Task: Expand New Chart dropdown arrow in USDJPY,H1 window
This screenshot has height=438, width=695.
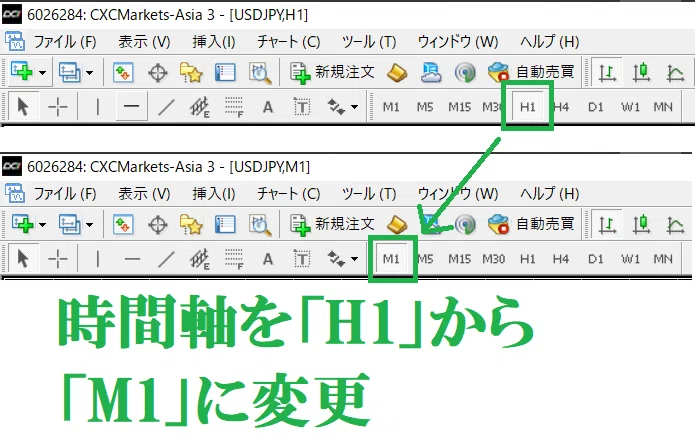Action: 43,72
